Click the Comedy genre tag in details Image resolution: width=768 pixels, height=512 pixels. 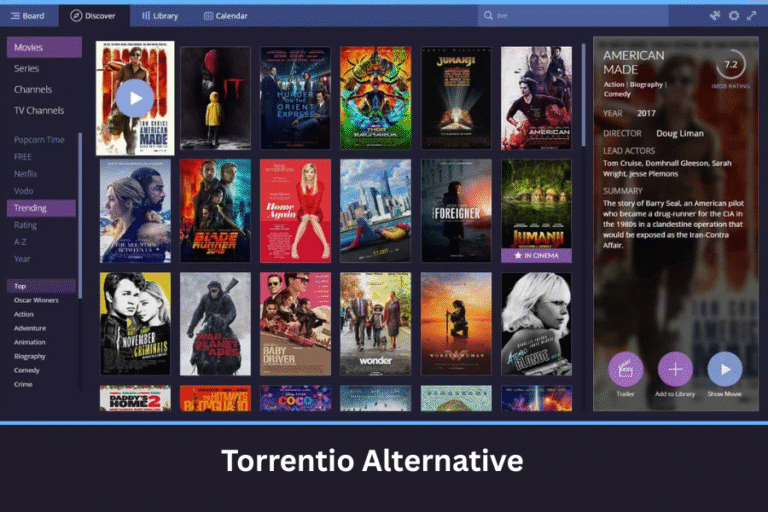tap(617, 94)
